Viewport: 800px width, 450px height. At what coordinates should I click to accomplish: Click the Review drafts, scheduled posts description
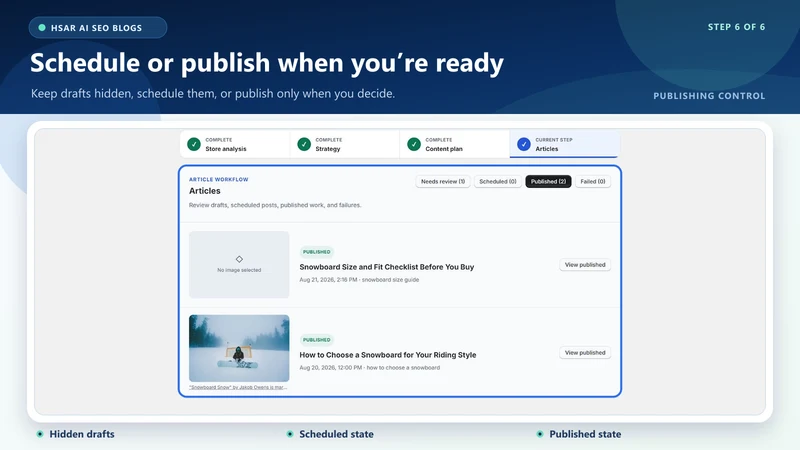275,205
